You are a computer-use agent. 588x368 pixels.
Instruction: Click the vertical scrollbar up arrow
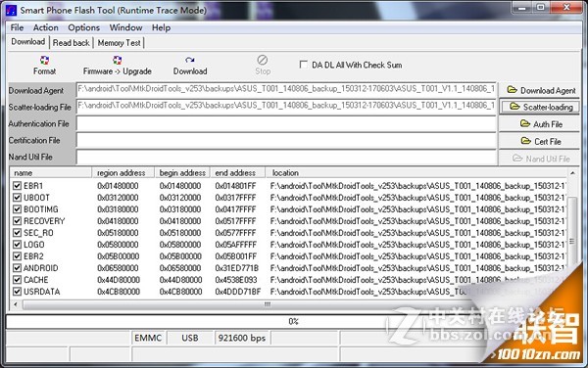click(572, 173)
